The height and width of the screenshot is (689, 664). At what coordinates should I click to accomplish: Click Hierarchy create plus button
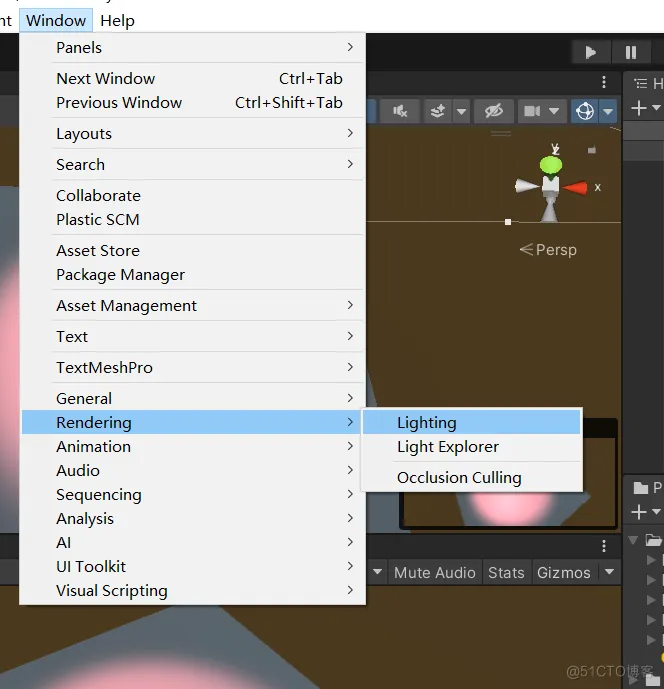pyautogui.click(x=639, y=108)
